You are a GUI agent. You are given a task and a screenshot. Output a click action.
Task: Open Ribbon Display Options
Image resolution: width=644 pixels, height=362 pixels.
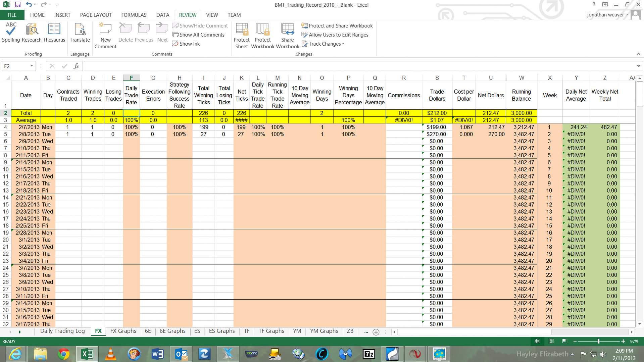pos(605,5)
